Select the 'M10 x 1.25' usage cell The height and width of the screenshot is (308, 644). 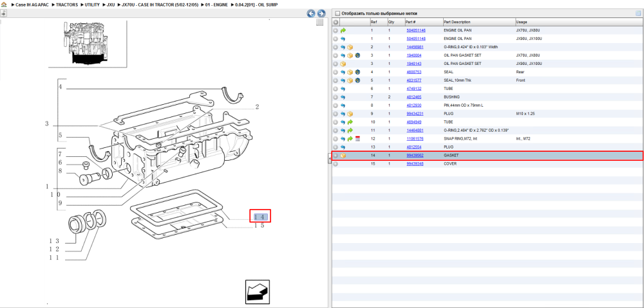click(526, 114)
